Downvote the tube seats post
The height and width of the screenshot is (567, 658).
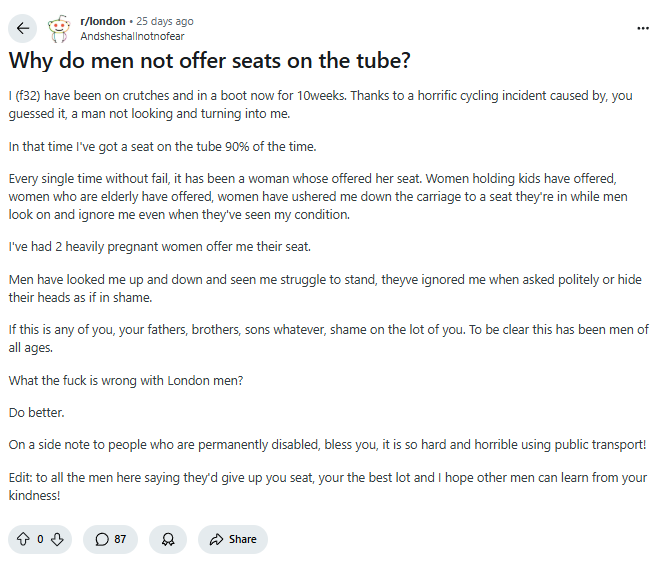point(57,539)
